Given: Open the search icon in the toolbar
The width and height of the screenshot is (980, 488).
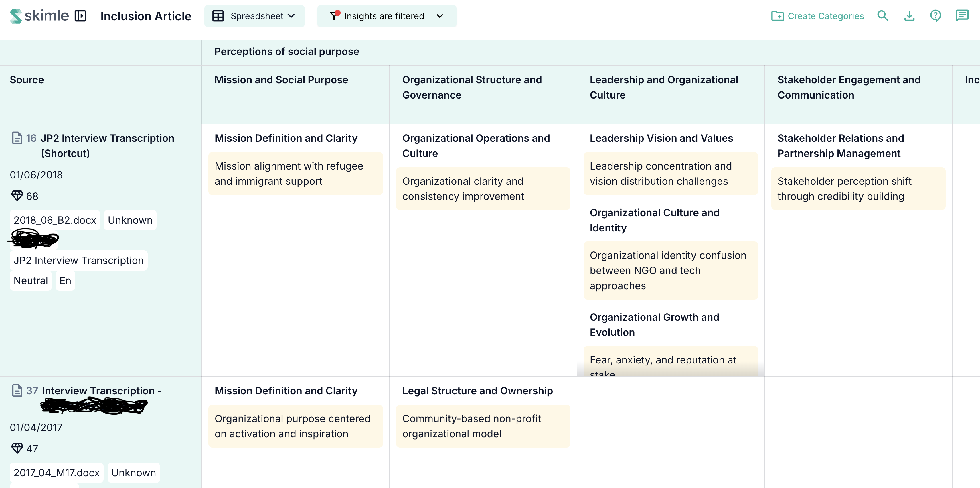Looking at the screenshot, I should point(883,16).
